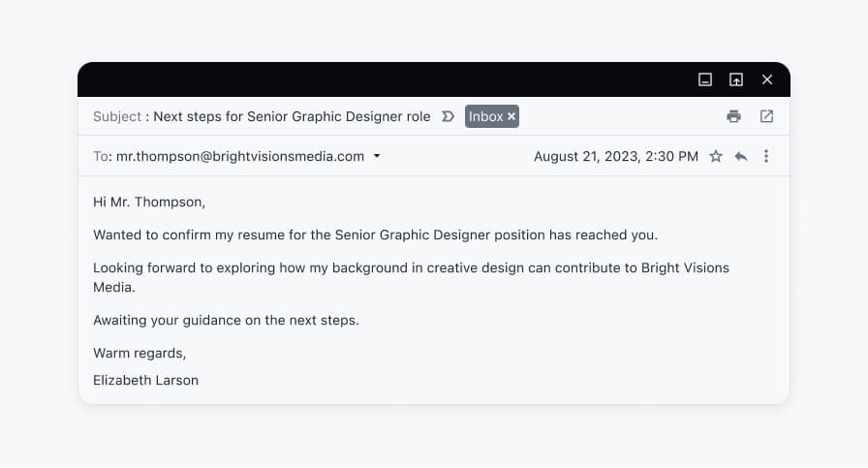Click the greeting Hi Mr. Thompson
The height and width of the screenshot is (468, 868).
(149, 203)
